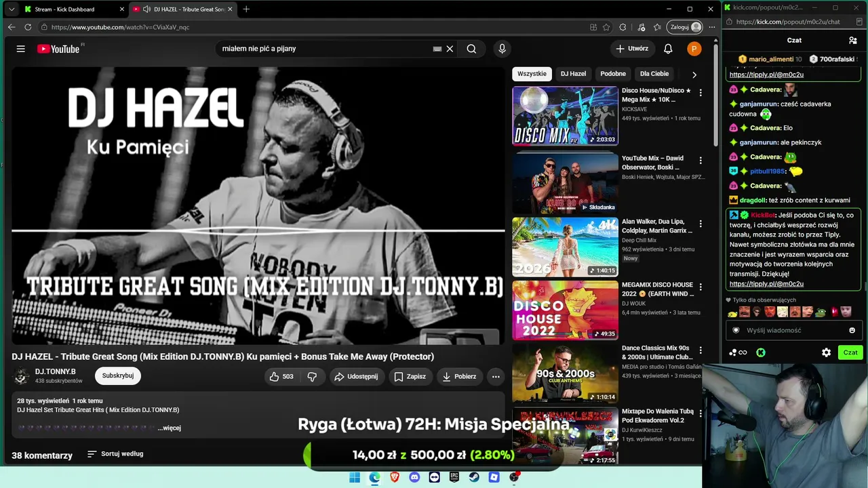Subscribe with the Subskrybuj button

pos(118,375)
